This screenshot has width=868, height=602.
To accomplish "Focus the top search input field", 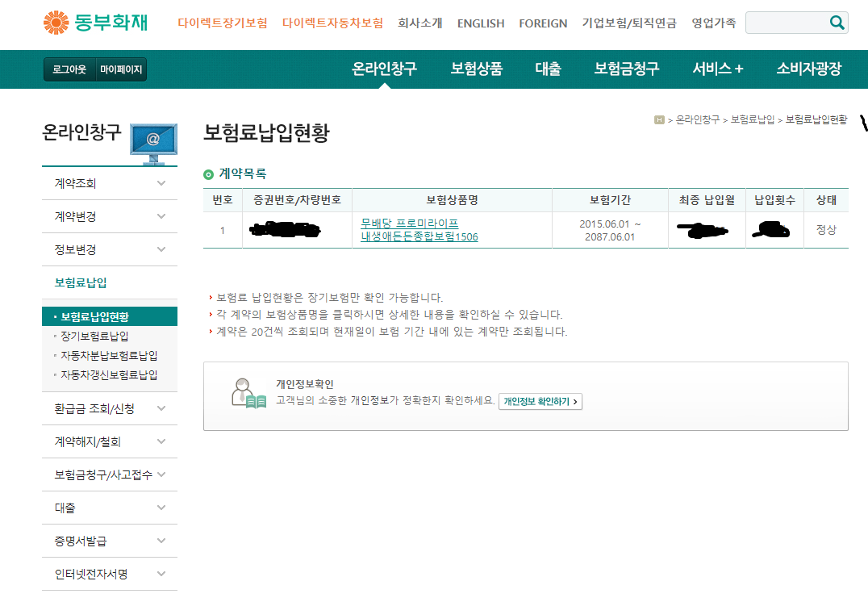I will point(787,23).
